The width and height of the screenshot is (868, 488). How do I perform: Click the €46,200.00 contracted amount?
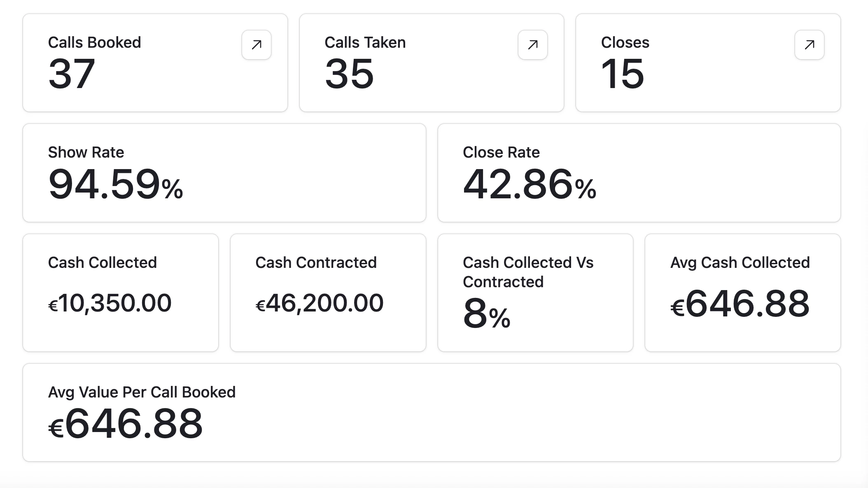320,303
